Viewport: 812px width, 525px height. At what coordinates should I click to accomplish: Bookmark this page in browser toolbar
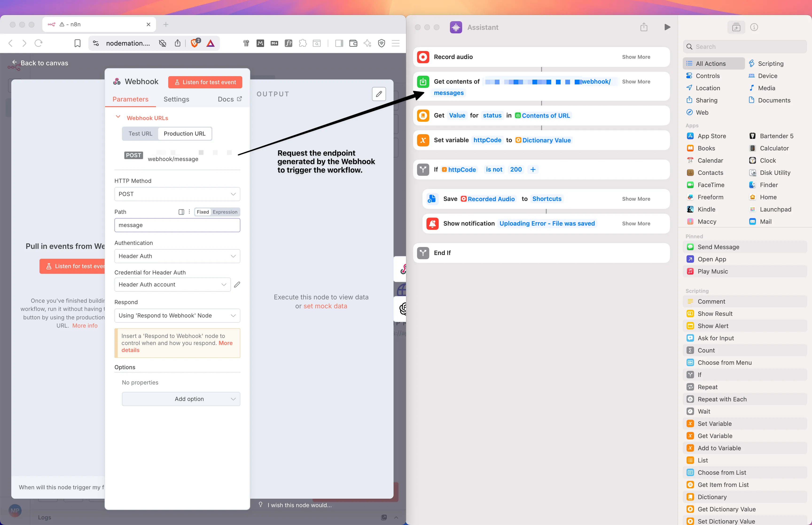pos(78,43)
